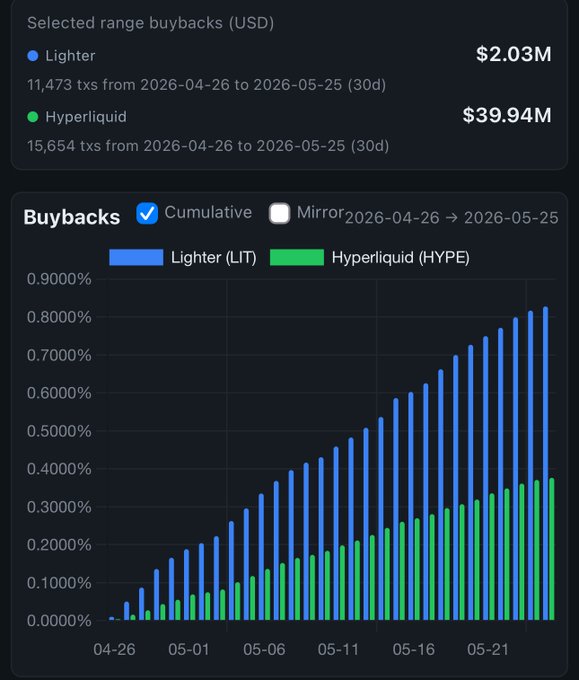The image size is (579, 680).
Task: Select the $39.94M Hyperliquid total
Action: pyautogui.click(x=507, y=115)
